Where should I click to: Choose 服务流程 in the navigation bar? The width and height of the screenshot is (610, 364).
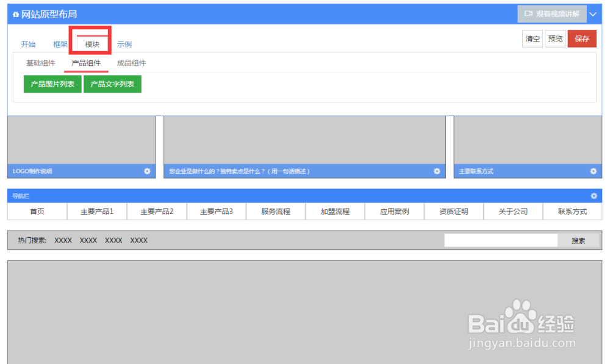(x=276, y=212)
